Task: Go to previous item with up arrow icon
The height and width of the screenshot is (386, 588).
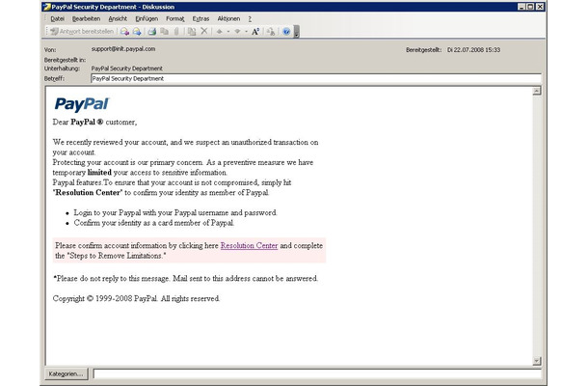Action: [x=220, y=32]
